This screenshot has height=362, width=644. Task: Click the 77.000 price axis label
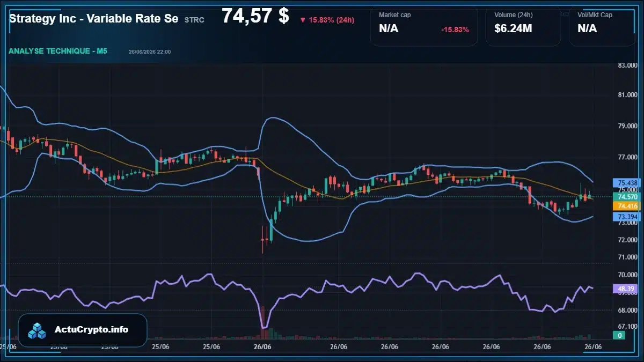[x=627, y=158]
